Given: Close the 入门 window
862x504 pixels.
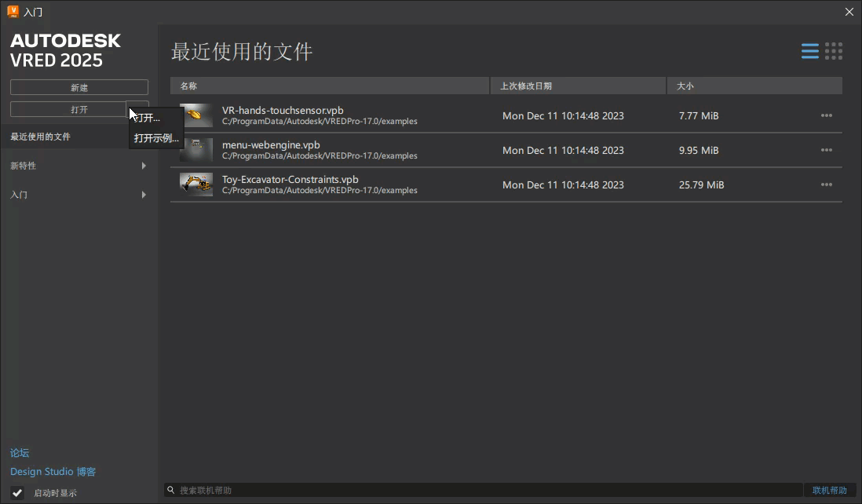Looking at the screenshot, I should [x=849, y=12].
